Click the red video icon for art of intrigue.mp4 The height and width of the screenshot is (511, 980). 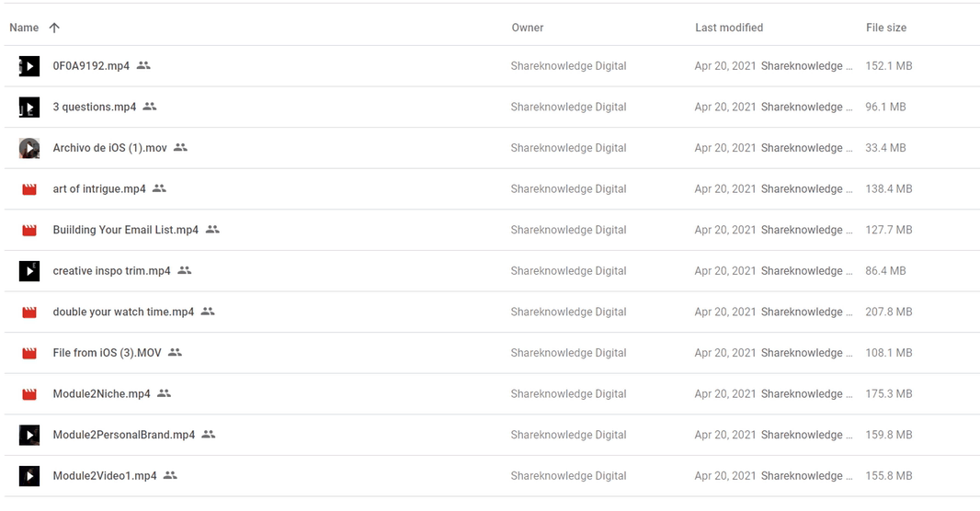coord(29,189)
